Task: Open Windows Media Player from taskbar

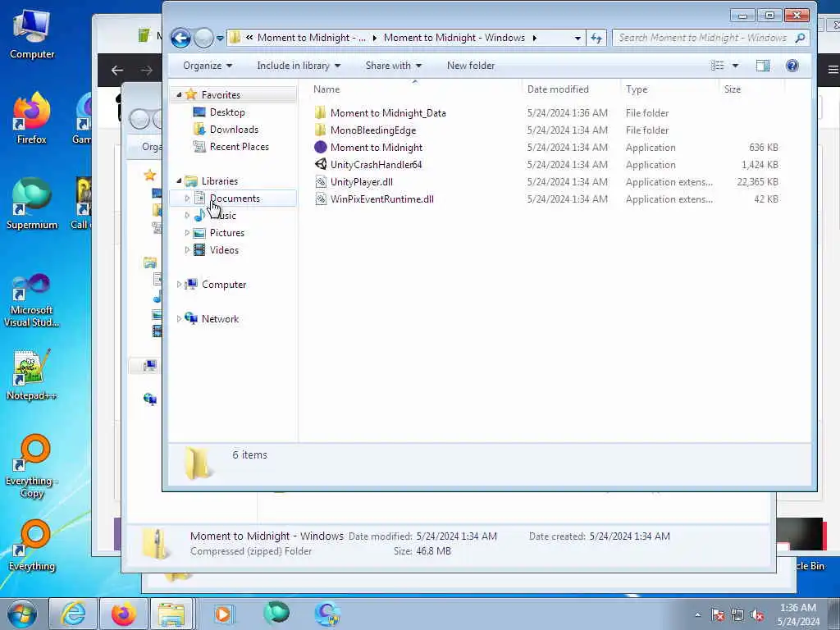Action: click(223, 614)
